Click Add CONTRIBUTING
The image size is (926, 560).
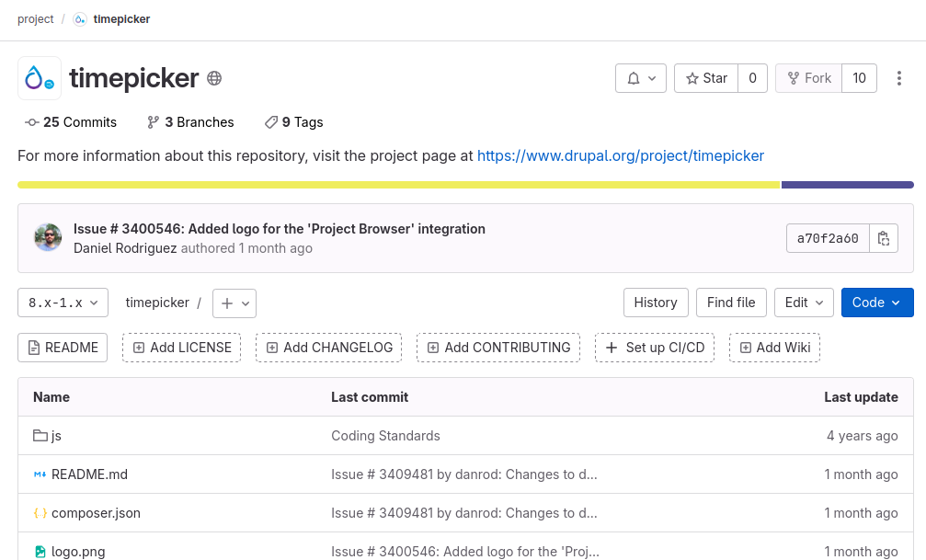(x=498, y=348)
